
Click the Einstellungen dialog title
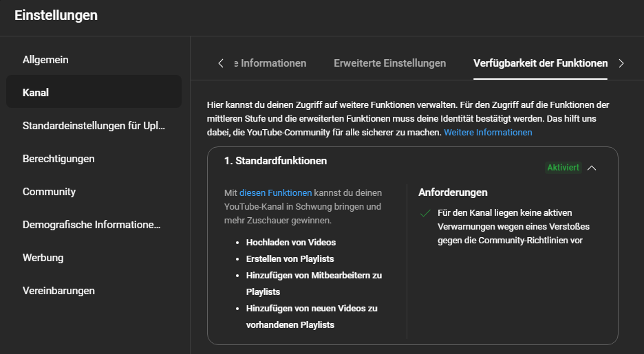pos(56,15)
